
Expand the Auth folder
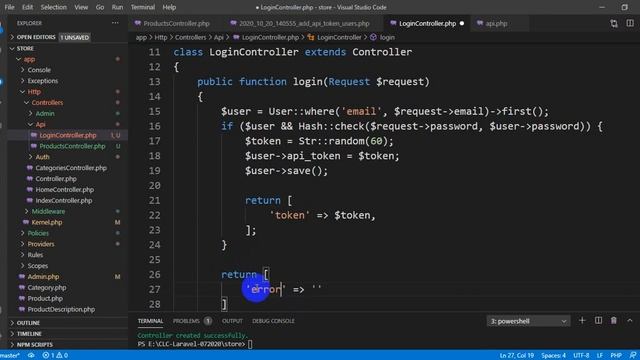coord(42,157)
